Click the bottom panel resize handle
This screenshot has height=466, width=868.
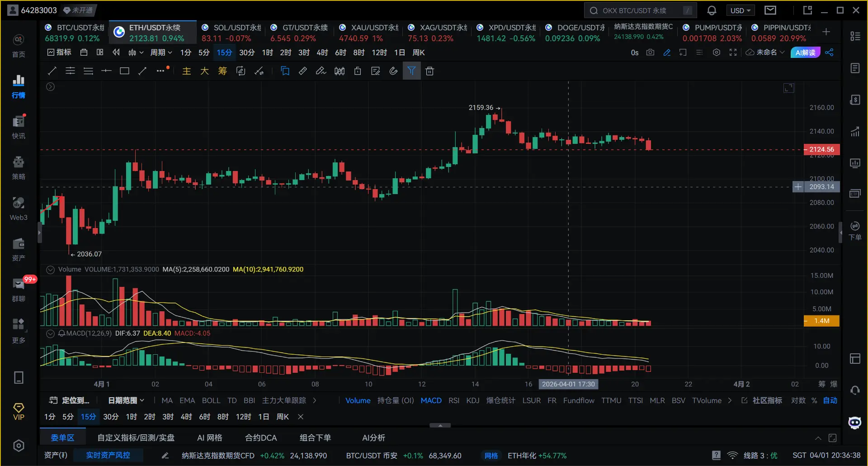pyautogui.click(x=440, y=425)
